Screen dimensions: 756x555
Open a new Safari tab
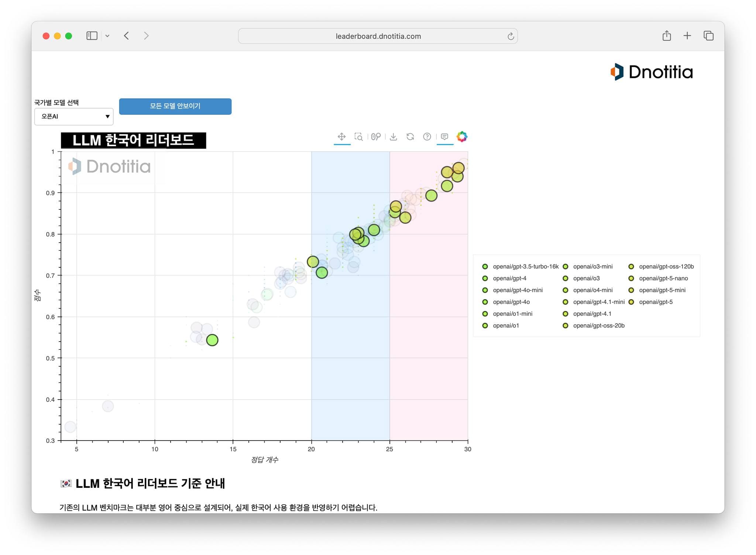click(687, 36)
